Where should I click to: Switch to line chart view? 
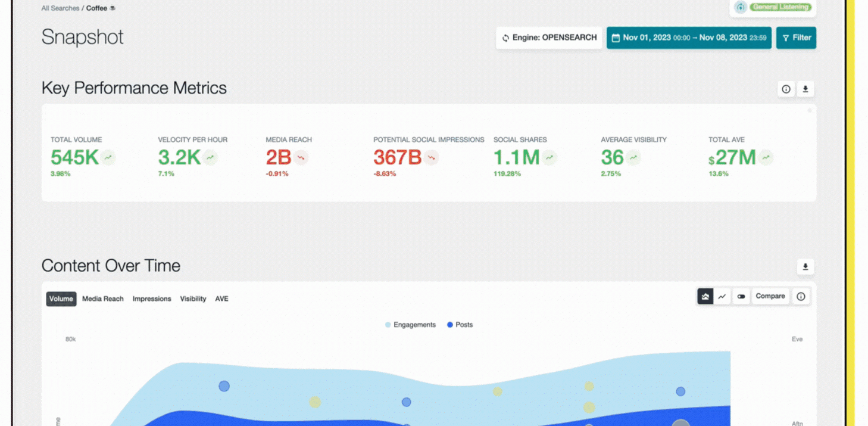pos(722,296)
